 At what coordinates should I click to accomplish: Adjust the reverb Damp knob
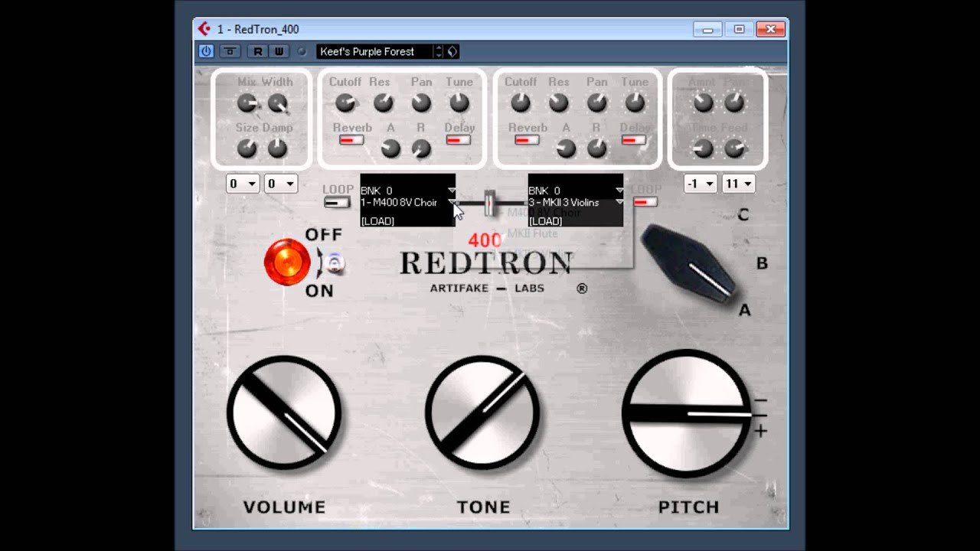click(x=277, y=148)
